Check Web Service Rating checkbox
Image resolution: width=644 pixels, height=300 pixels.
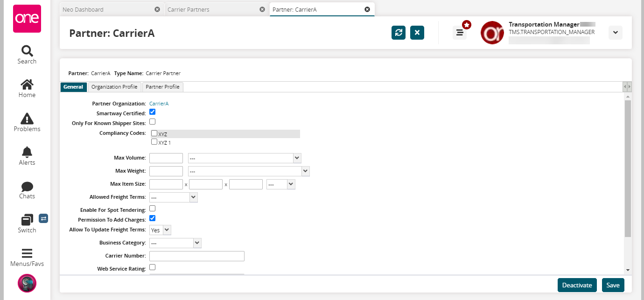point(152,267)
